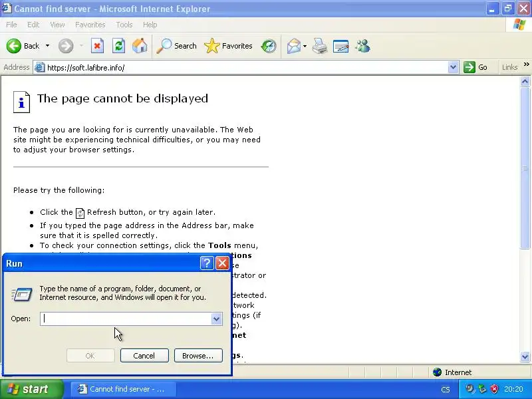Click the first system tray icon
The height and width of the screenshot is (399, 532).
[x=470, y=389]
